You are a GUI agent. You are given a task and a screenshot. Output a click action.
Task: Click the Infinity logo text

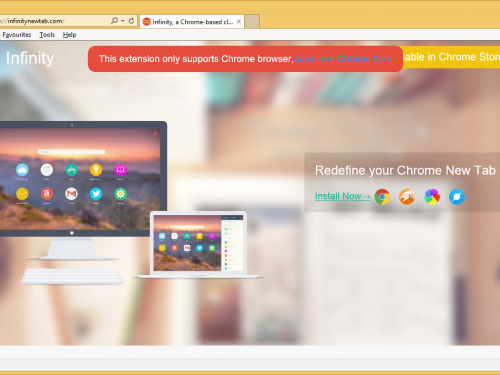click(30, 58)
